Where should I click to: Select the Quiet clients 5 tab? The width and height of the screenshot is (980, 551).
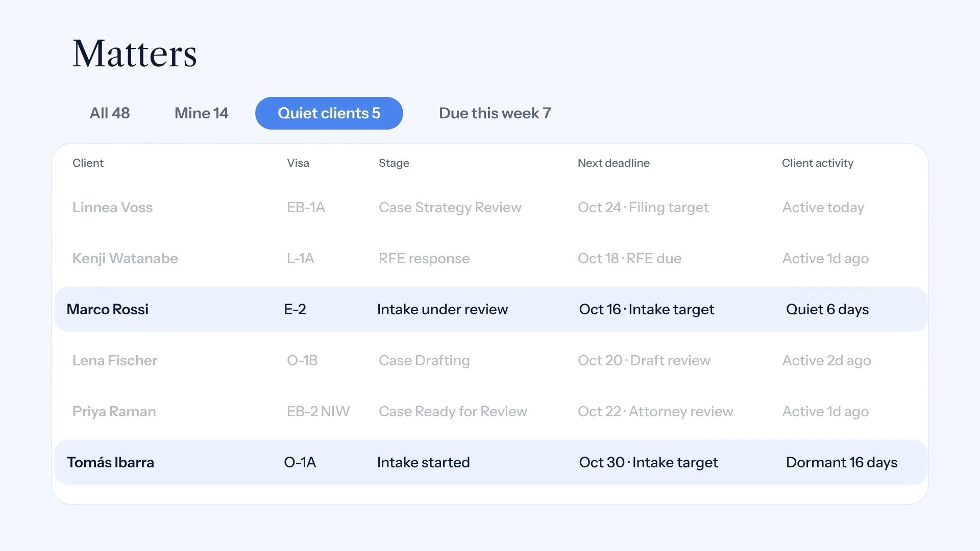tap(329, 113)
